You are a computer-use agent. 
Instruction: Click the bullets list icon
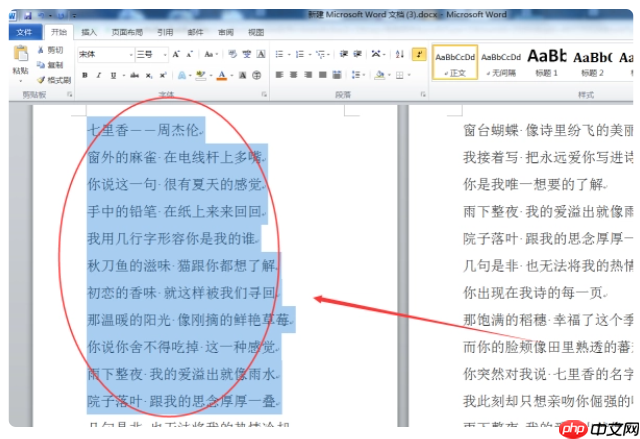(x=279, y=54)
